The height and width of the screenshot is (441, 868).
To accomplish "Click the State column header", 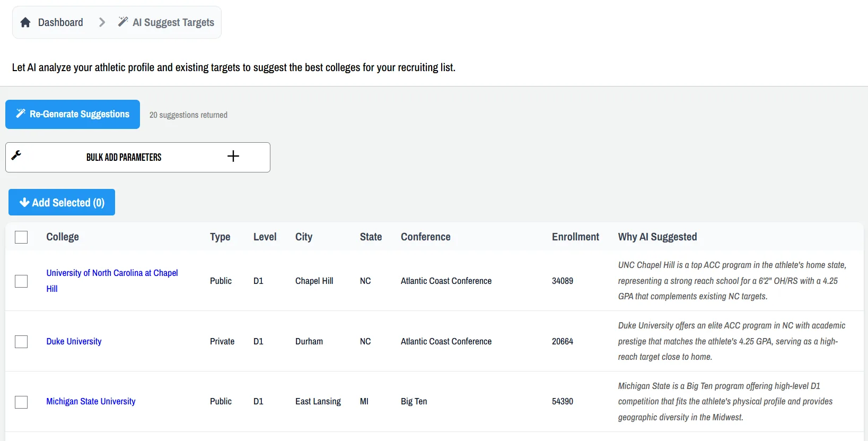I will pyautogui.click(x=371, y=237).
